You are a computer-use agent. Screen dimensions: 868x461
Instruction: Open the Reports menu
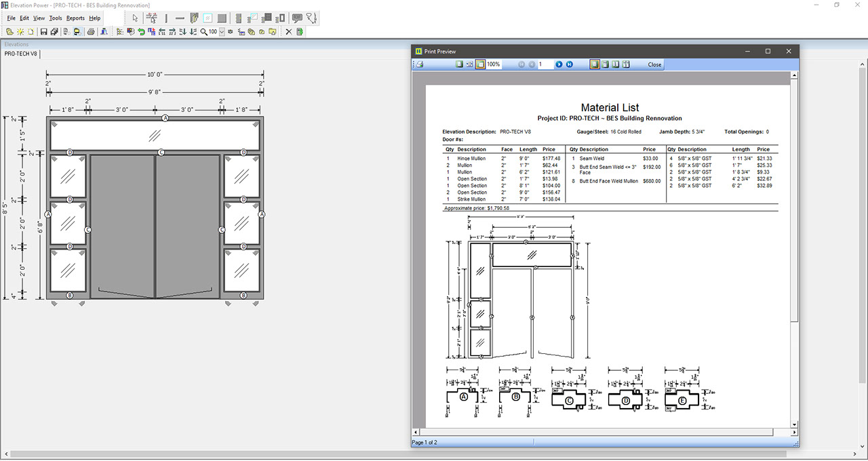point(75,18)
